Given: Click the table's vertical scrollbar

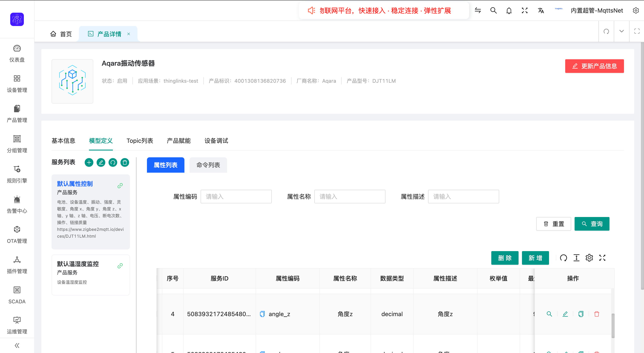Looking at the screenshot, I should point(613,326).
